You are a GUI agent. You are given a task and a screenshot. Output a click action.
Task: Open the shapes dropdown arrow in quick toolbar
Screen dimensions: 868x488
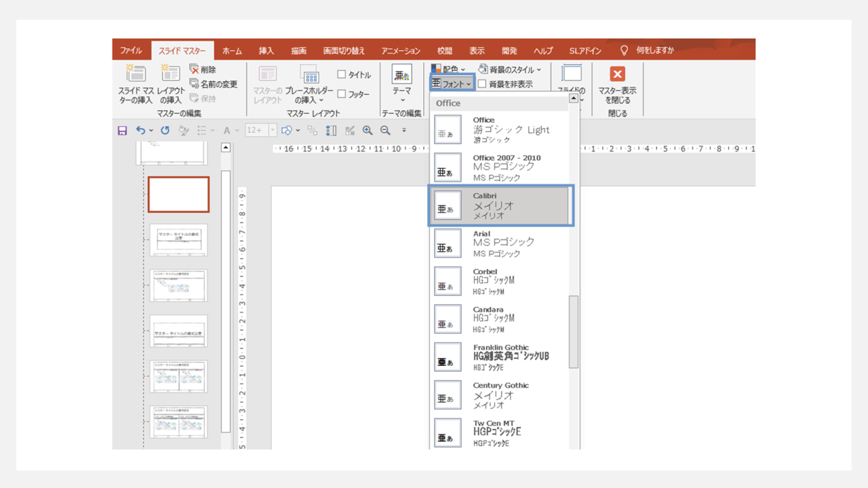(297, 130)
